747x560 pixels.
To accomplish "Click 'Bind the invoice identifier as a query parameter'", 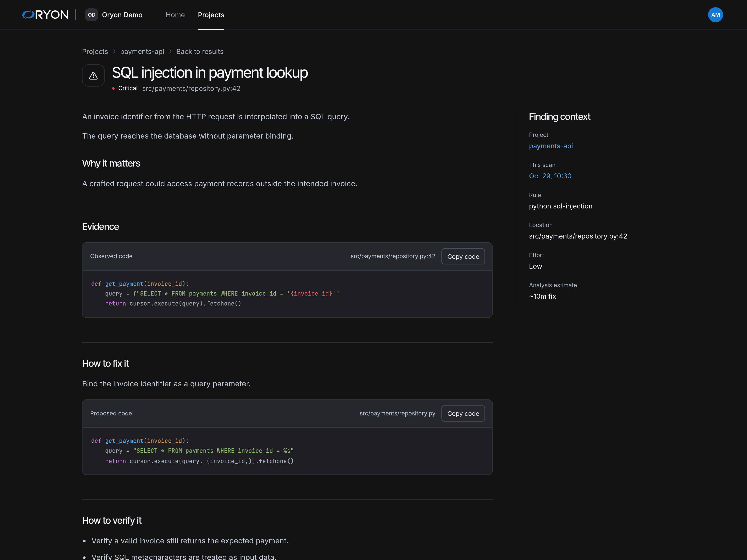I will coord(166,384).
